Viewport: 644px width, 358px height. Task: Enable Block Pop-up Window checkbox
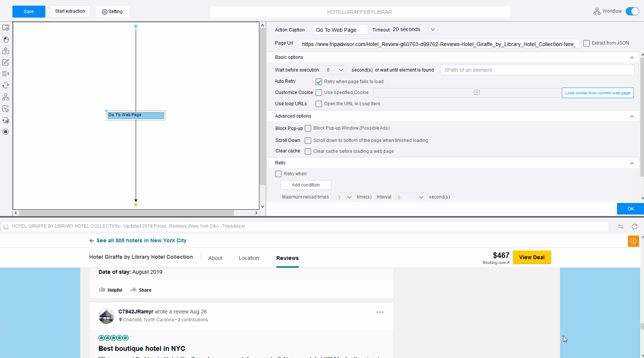click(x=308, y=128)
